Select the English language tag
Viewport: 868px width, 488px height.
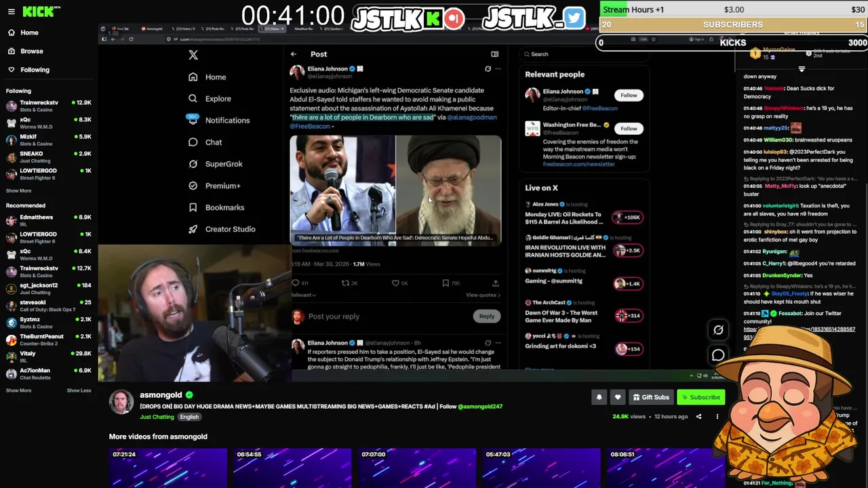click(x=189, y=418)
